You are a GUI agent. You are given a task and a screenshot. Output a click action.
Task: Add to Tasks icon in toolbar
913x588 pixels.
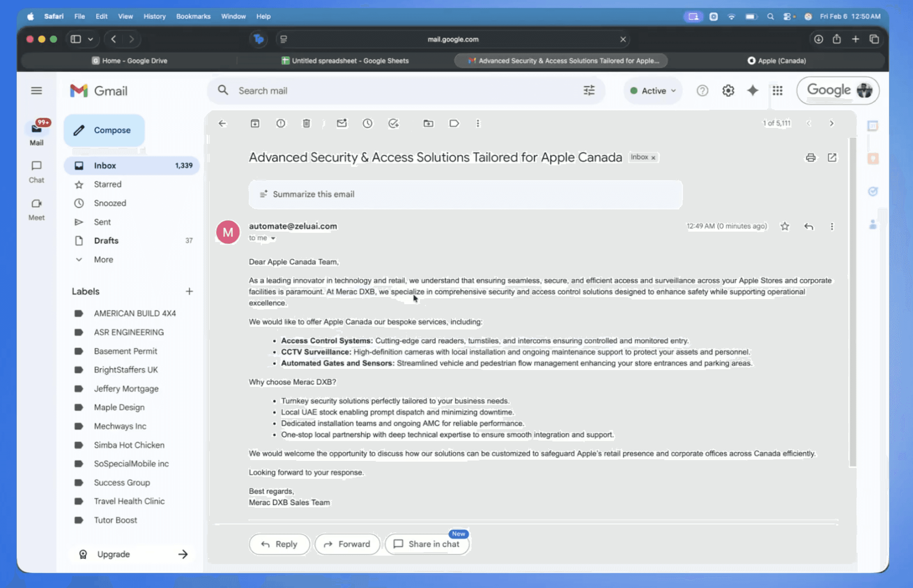click(x=393, y=124)
